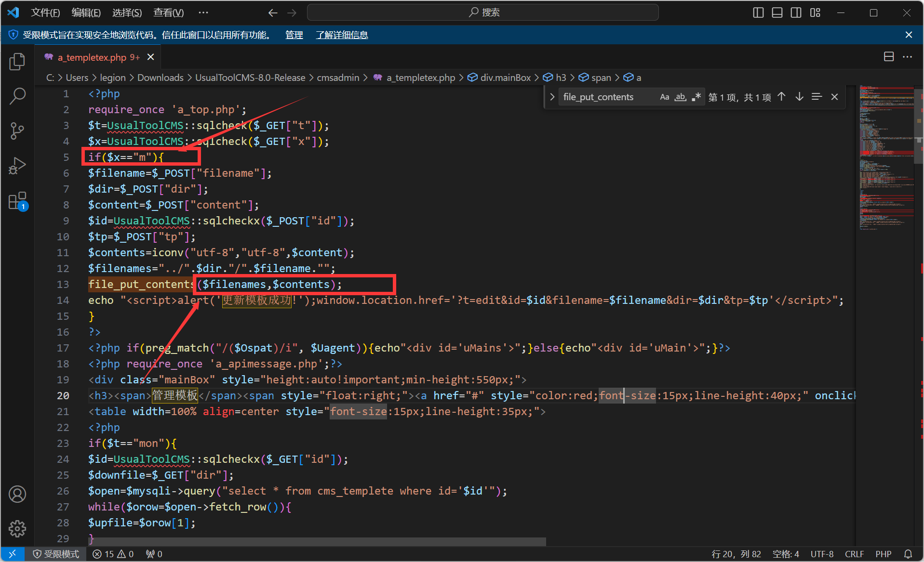Select the Downloads breadcrumb
This screenshot has height=562, width=924.
click(x=161, y=78)
